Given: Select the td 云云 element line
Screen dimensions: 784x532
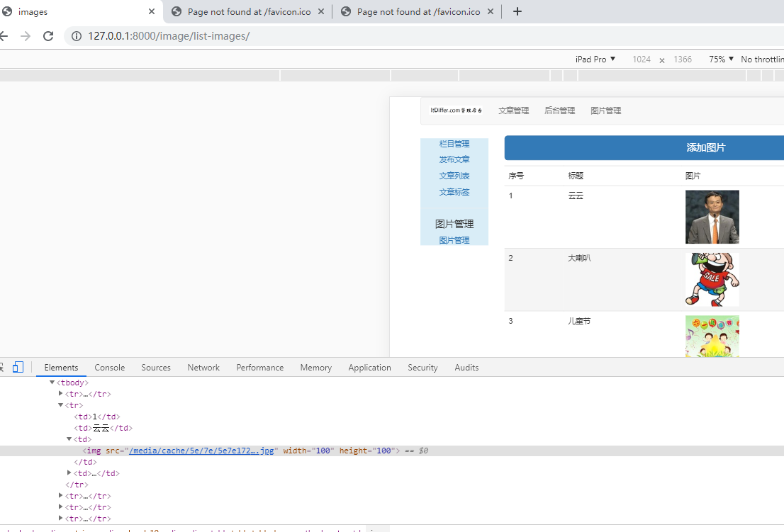Looking at the screenshot, I should [103, 428].
